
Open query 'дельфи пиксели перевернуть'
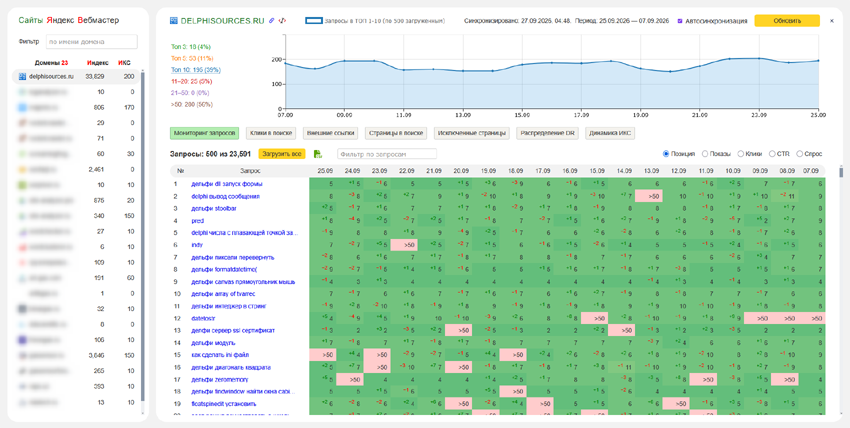[233, 257]
